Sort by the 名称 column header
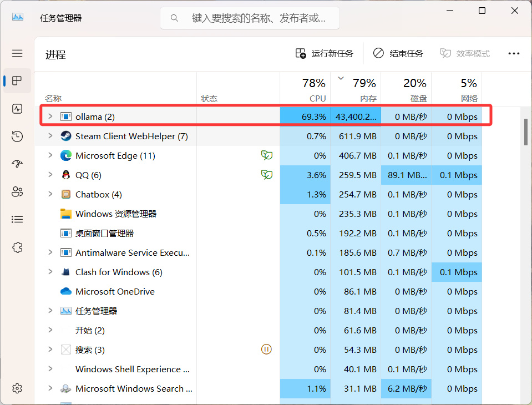 click(115, 89)
